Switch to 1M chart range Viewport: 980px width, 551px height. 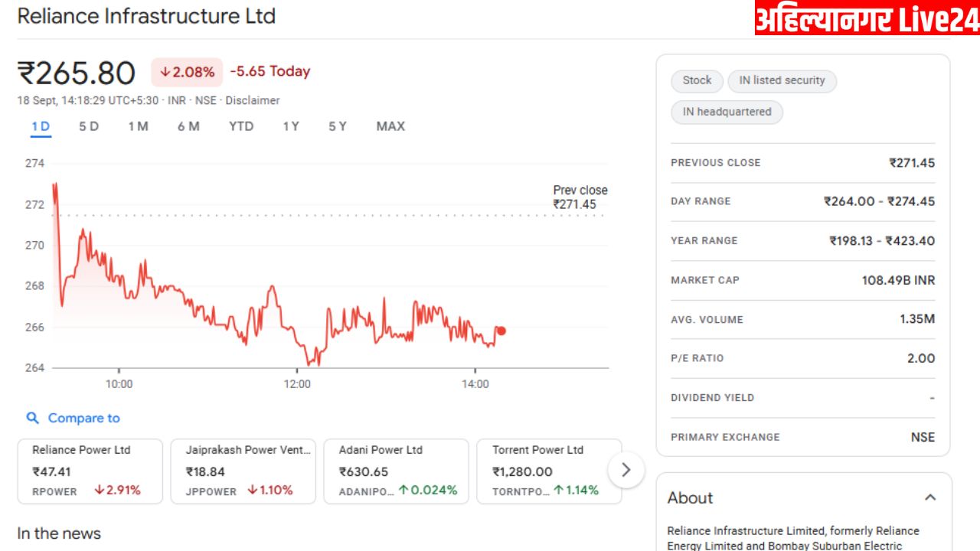pyautogui.click(x=139, y=126)
